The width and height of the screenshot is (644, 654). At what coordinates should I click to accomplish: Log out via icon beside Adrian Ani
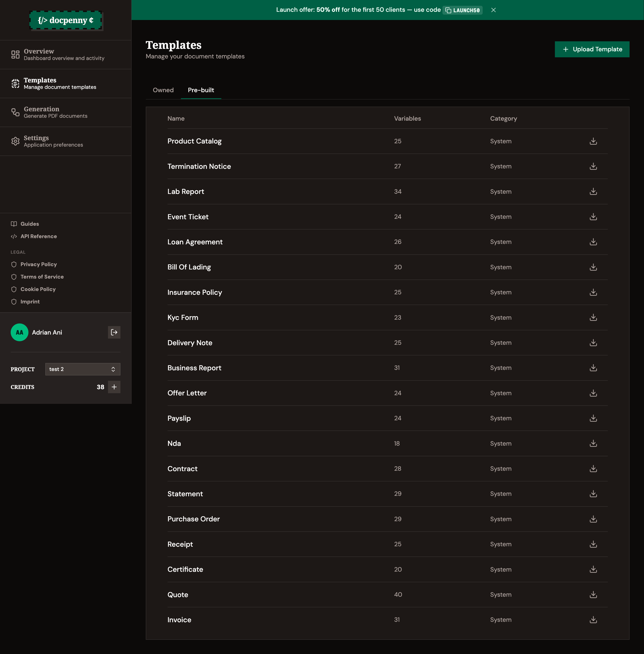click(x=114, y=332)
